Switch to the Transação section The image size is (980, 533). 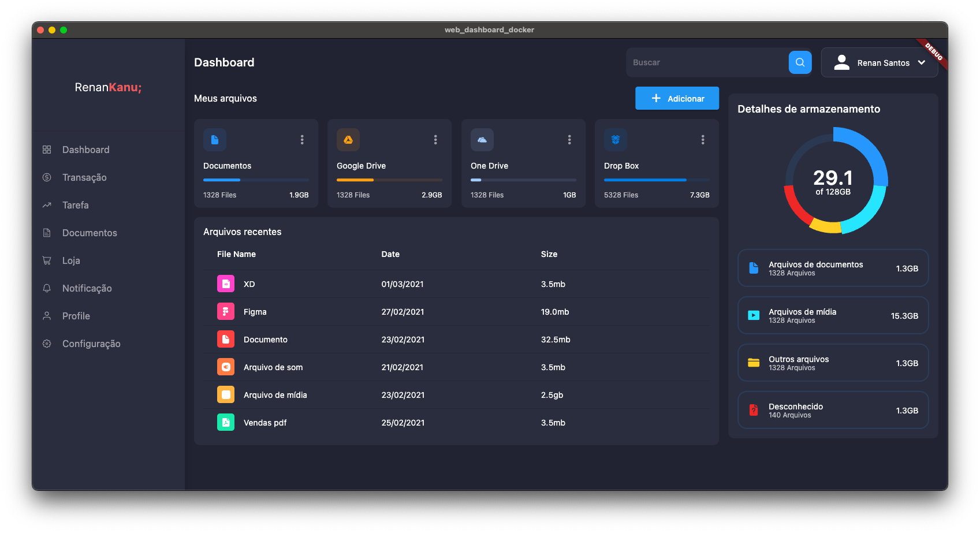click(84, 177)
